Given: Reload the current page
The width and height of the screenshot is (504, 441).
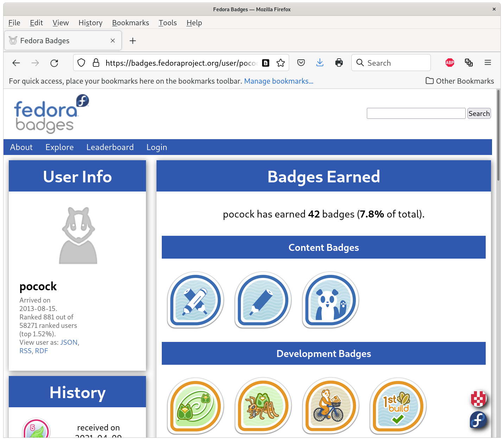Looking at the screenshot, I should pos(54,63).
